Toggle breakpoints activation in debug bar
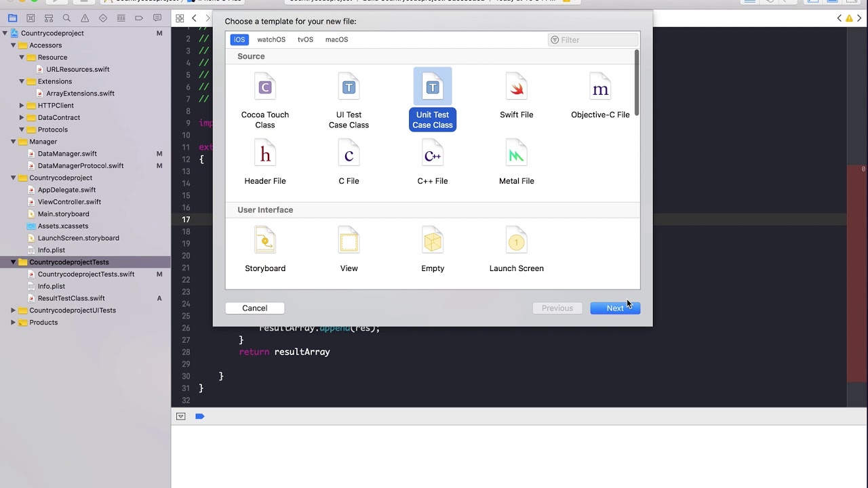 point(199,416)
